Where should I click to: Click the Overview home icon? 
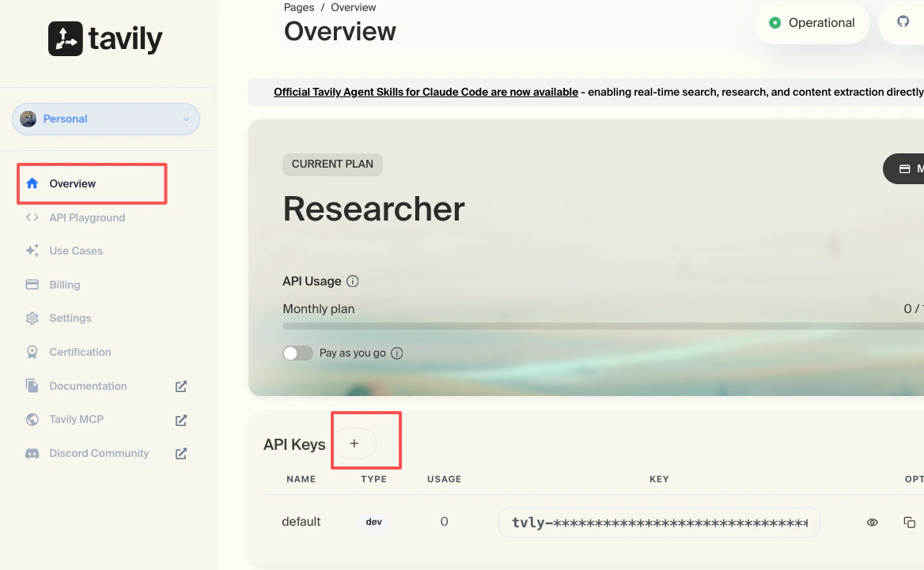pos(32,183)
